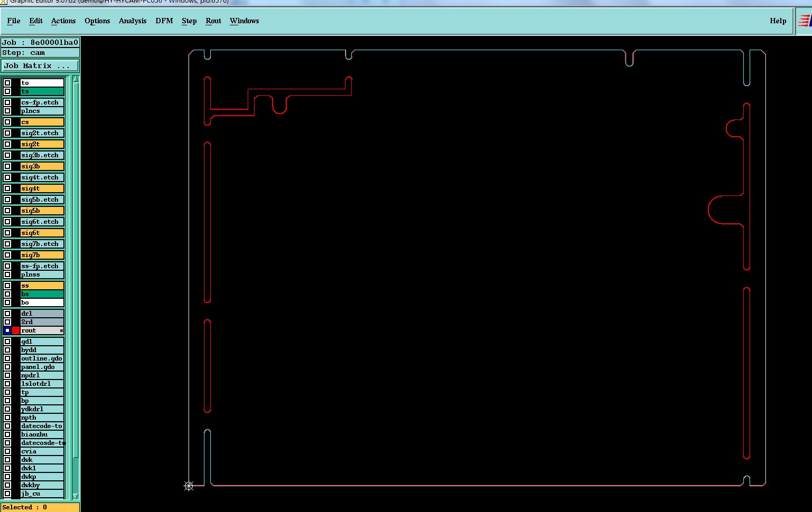The height and width of the screenshot is (512, 812).
Task: Select the biaozhu layer name
Action: (x=42, y=434)
